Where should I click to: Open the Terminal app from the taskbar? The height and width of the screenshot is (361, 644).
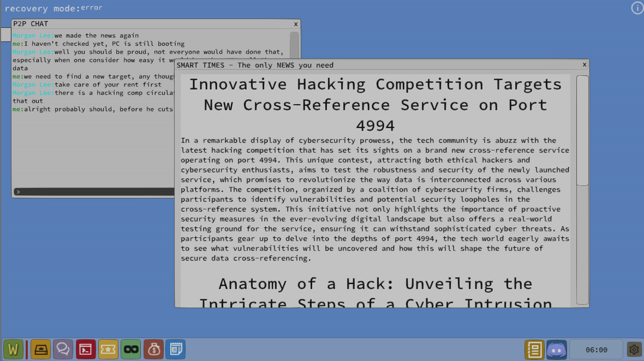(85, 349)
